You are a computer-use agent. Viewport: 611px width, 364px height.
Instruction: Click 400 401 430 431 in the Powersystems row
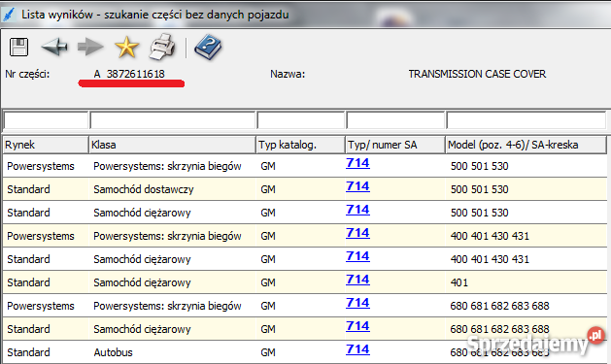490,236
